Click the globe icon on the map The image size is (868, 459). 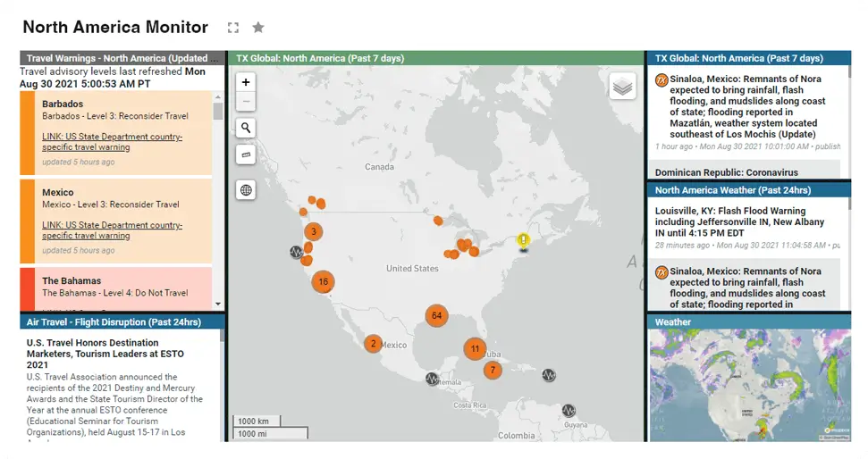click(246, 189)
